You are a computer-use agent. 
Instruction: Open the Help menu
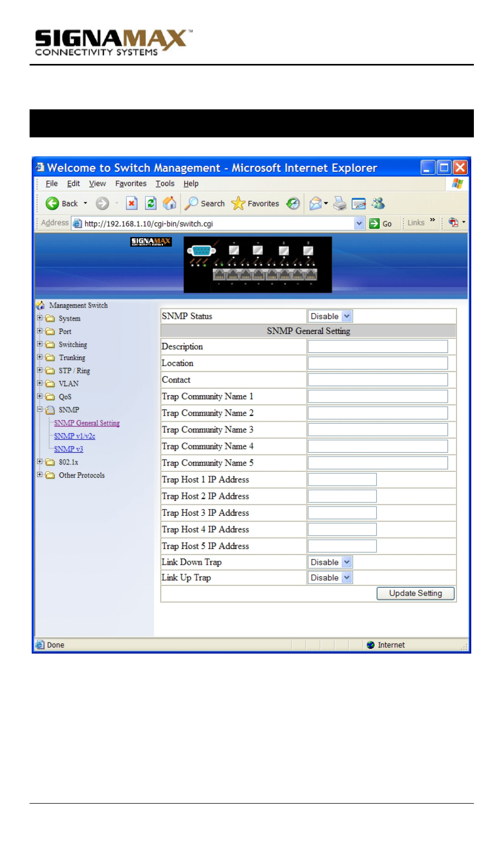(x=191, y=184)
